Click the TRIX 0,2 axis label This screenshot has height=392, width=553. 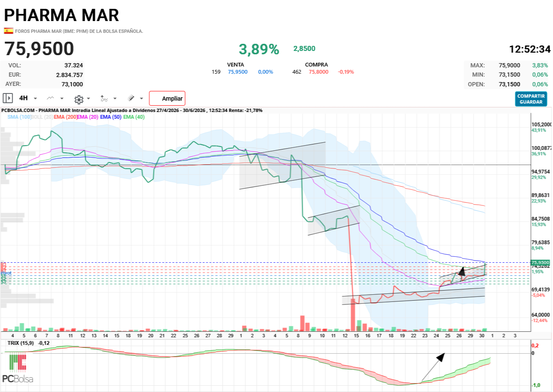tap(535, 346)
